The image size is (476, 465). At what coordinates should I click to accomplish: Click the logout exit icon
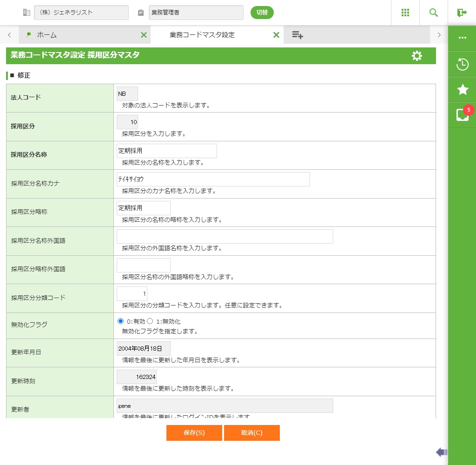coord(462,13)
